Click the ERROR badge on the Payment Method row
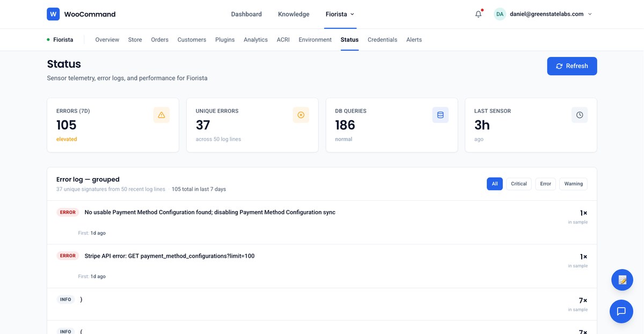 coord(68,213)
